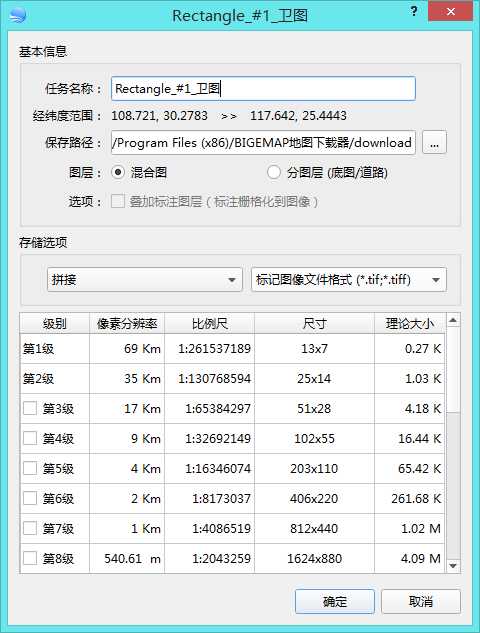Image resolution: width=480 pixels, height=633 pixels.
Task: Click the BIGEMAP globe icon in title bar
Action: point(18,15)
